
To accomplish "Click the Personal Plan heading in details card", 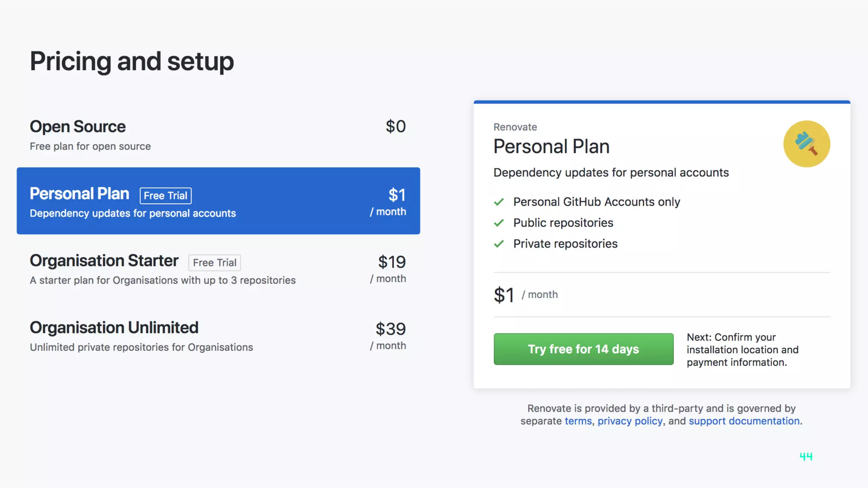I will pos(551,147).
